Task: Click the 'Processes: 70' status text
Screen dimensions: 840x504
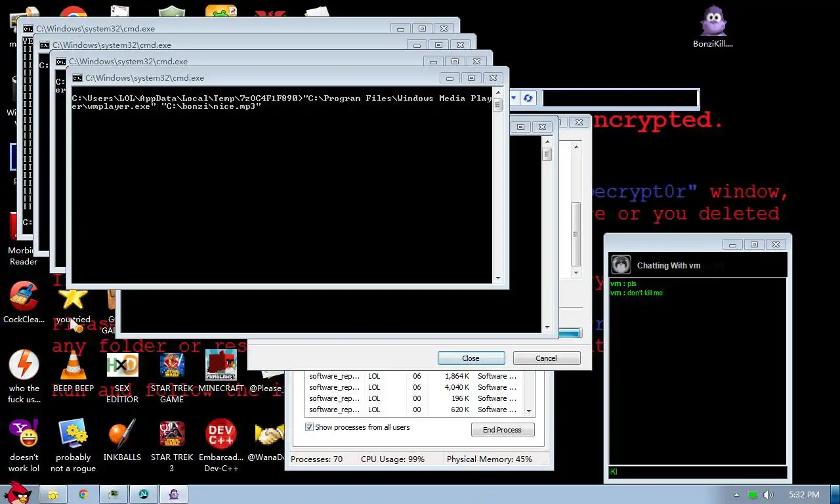Action: pyautogui.click(x=317, y=459)
